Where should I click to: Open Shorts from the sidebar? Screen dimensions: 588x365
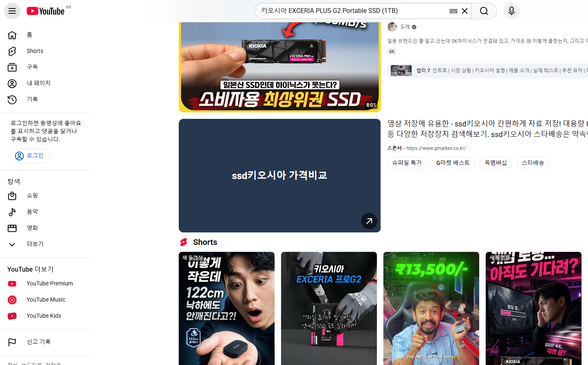coord(45,51)
